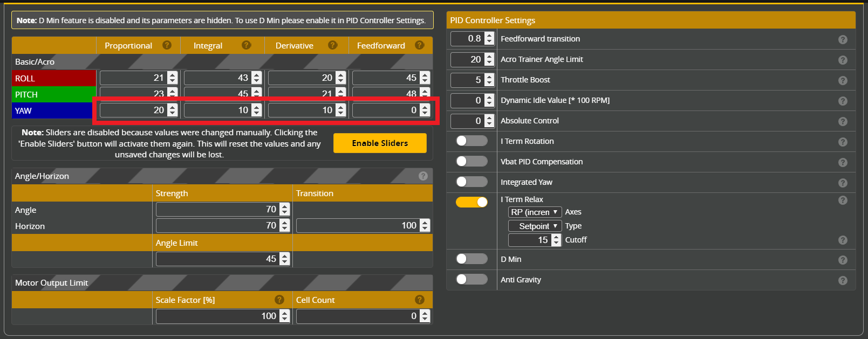Enable the D Min toggle

[471, 259]
